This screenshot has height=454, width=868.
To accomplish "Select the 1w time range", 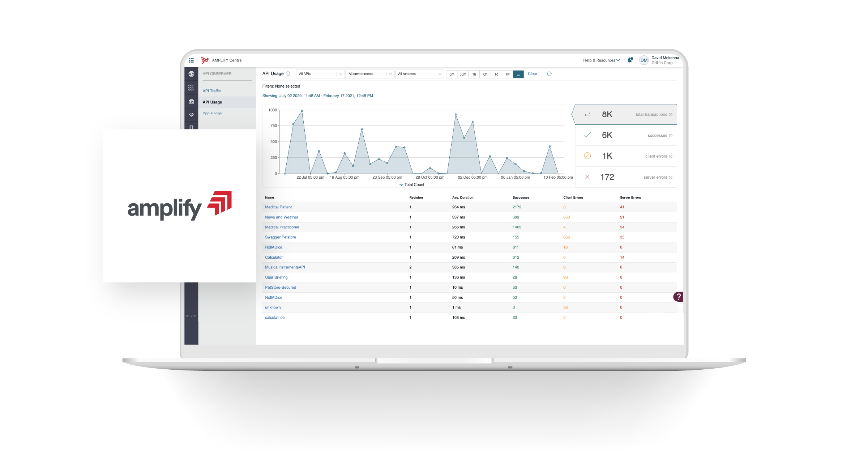I will [x=508, y=74].
